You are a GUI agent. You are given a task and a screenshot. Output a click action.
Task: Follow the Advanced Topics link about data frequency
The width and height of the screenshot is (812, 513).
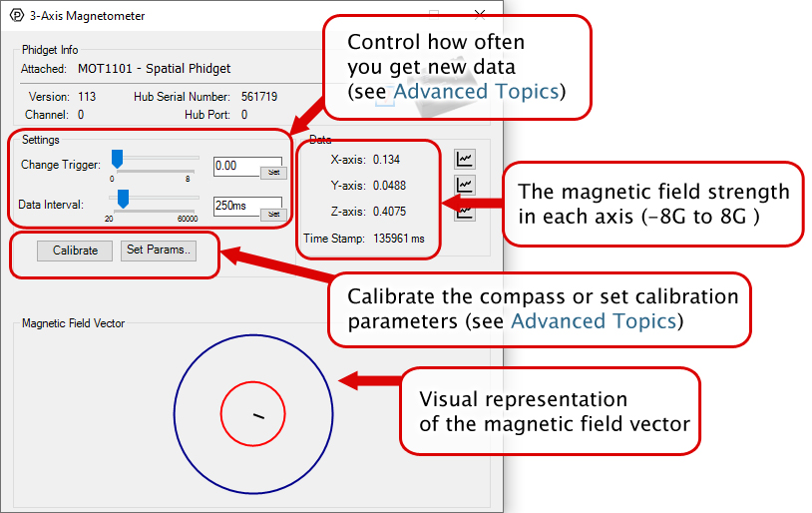pos(477,91)
